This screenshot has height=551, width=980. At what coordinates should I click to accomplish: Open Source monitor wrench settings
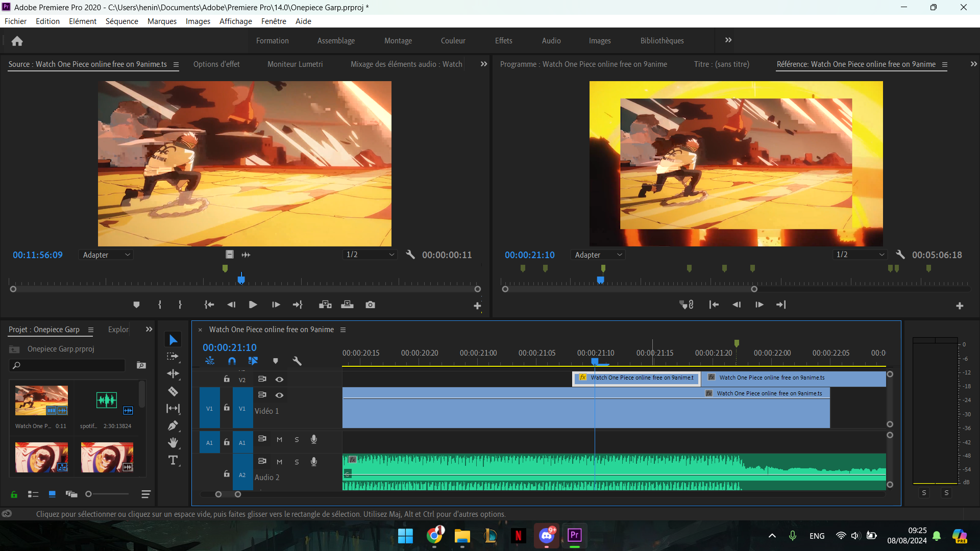(410, 254)
